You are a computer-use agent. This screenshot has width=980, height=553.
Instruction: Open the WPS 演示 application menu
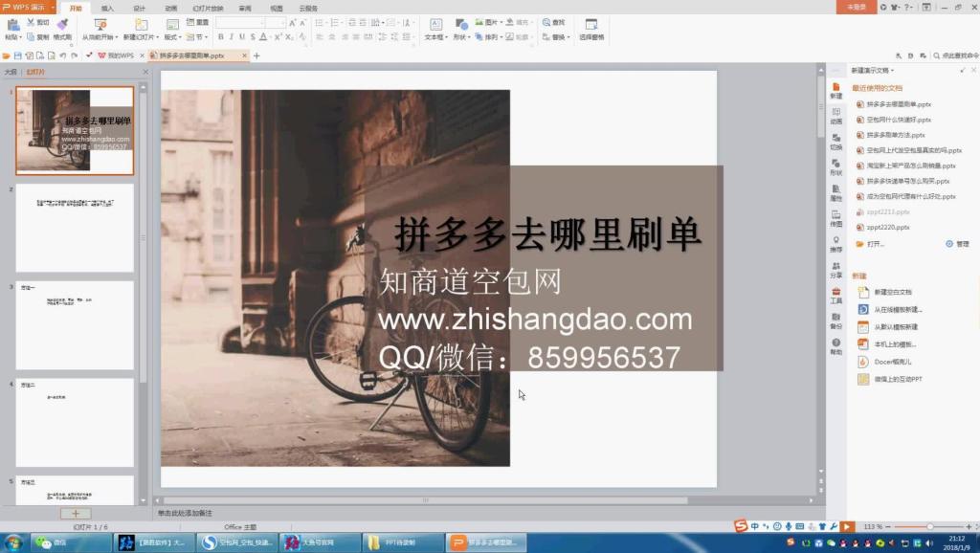pos(28,7)
